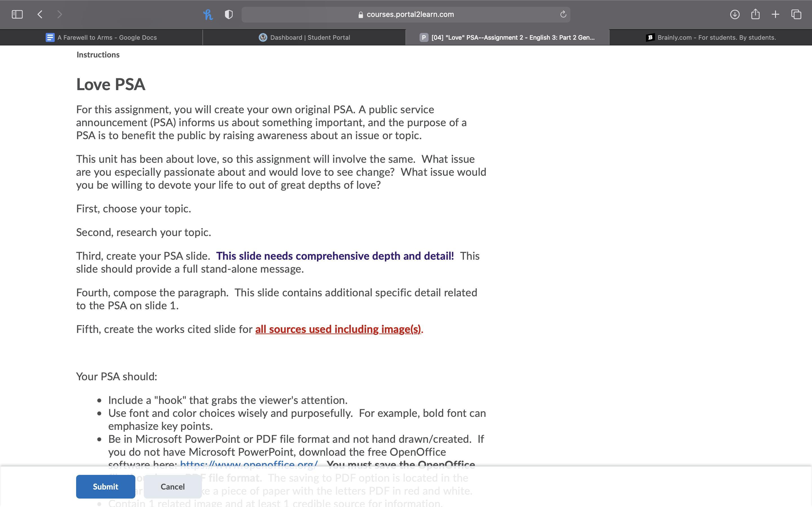This screenshot has width=812, height=507.
Task: Click the courses.portal2learn.com address bar
Action: (x=406, y=14)
